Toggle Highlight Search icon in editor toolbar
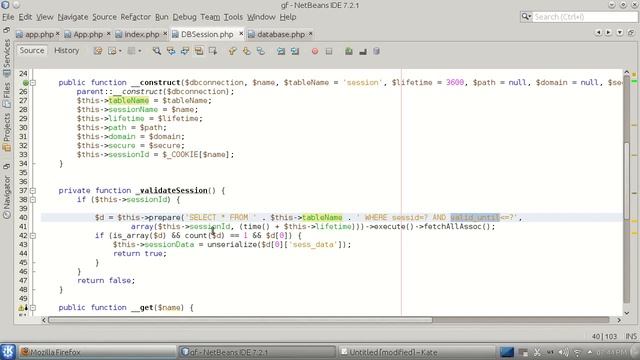This screenshot has height=360, width=640. (199, 51)
